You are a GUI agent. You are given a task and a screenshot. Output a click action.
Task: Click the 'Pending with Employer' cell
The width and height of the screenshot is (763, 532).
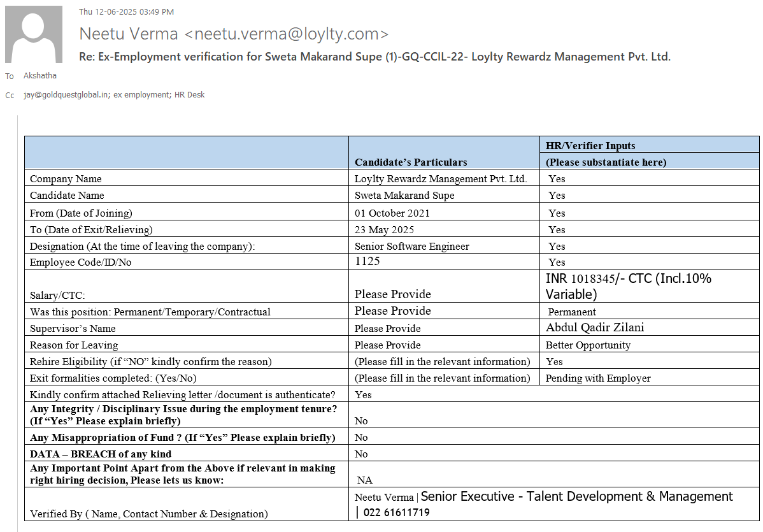pos(598,378)
